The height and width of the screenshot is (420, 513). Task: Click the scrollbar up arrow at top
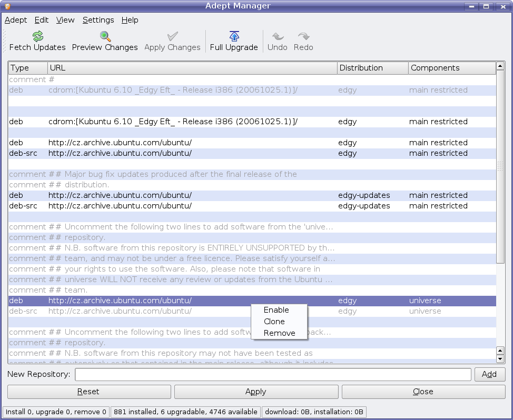[x=500, y=66]
